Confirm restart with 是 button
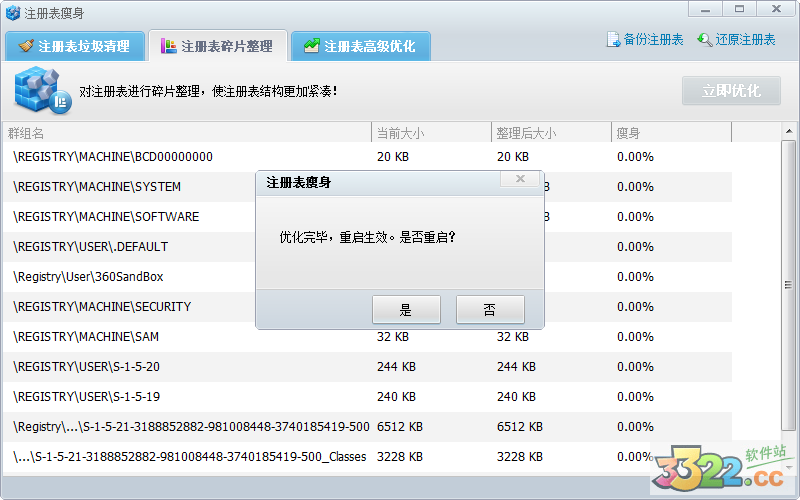Viewport: 800px width, 500px height. click(406, 309)
